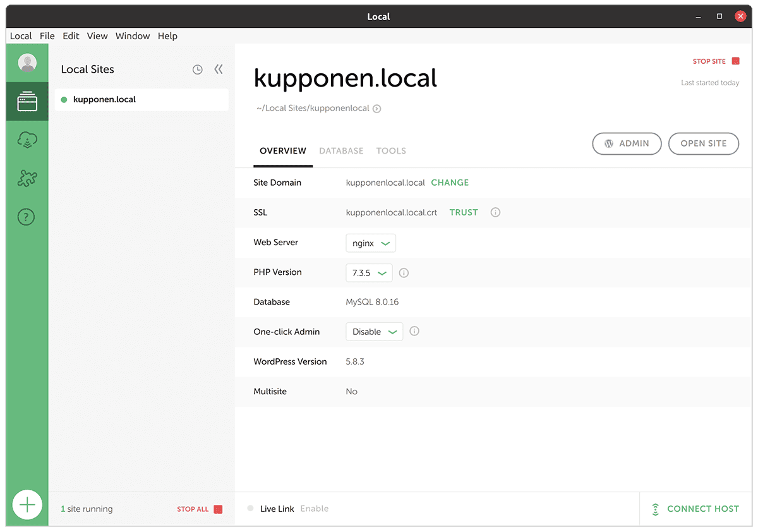The width and height of the screenshot is (758, 532).
Task: Click the Connect Host icon
Action: pos(656,509)
